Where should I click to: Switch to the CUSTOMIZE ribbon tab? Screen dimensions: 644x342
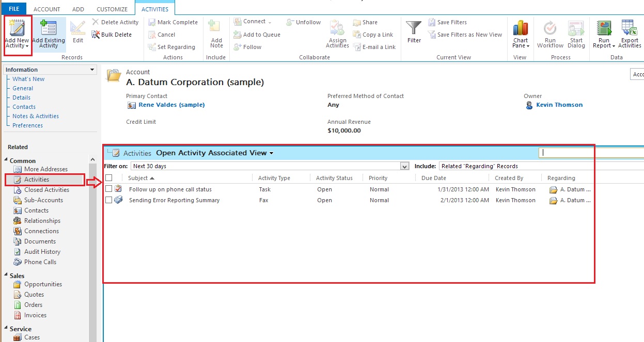tap(112, 9)
